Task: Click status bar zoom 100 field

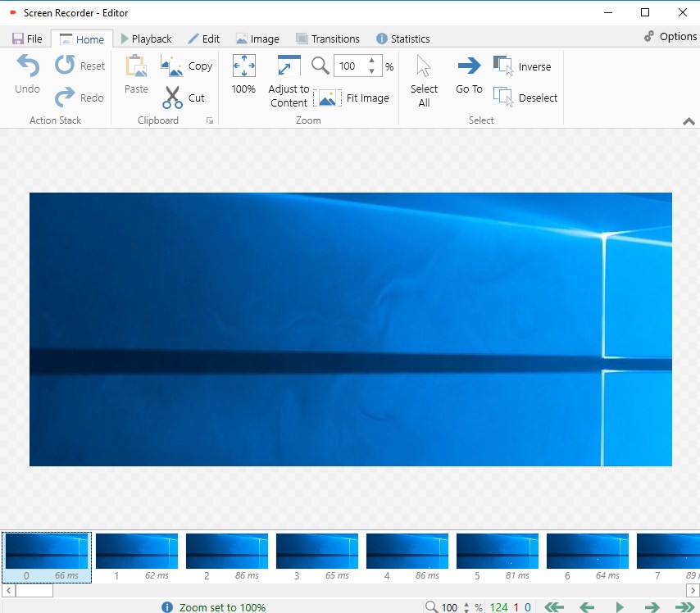Action: pyautogui.click(x=449, y=607)
